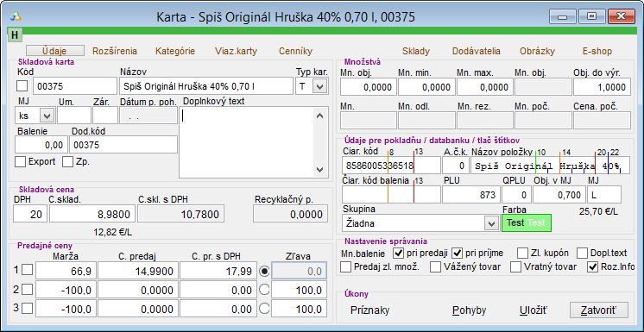Open the Pohyby action
Image resolution: width=644 pixels, height=332 pixels.
469,310
